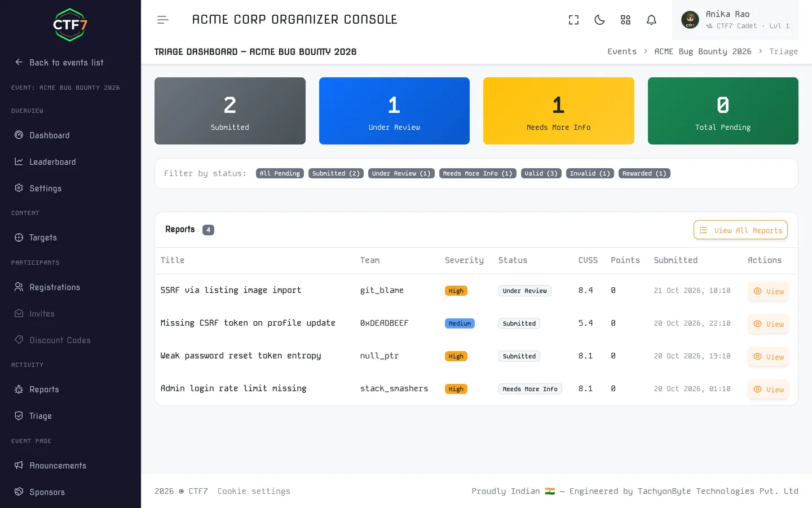The width and height of the screenshot is (812, 508).
Task: Filter by Needs More Info (1)
Action: (478, 173)
